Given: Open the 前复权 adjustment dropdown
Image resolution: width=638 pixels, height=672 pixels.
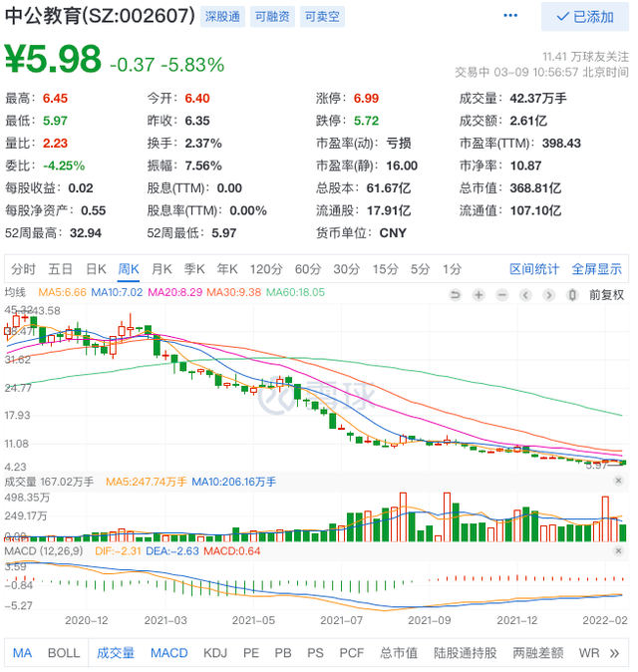Looking at the screenshot, I should tap(606, 295).
